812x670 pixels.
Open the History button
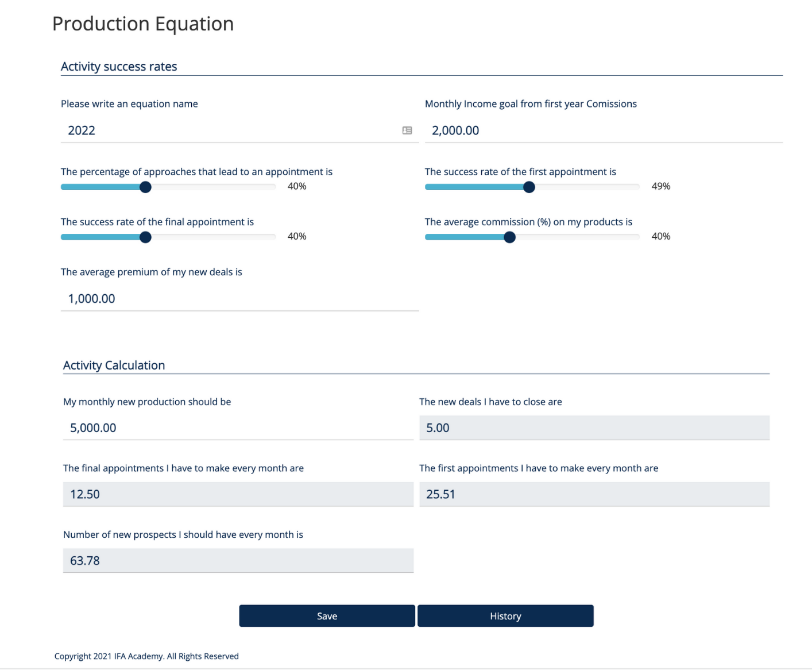click(505, 616)
